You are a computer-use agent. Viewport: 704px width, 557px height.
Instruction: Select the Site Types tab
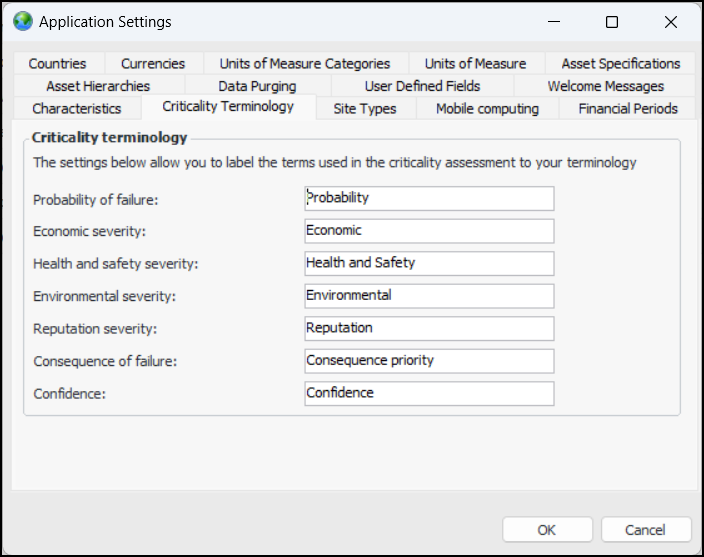click(x=365, y=108)
